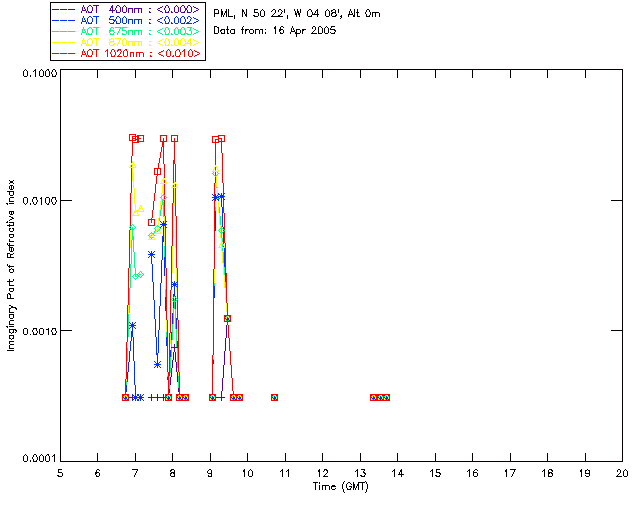Click the AOT 1020nm legend entry
Screen dimensions: 640x512
(127, 53)
